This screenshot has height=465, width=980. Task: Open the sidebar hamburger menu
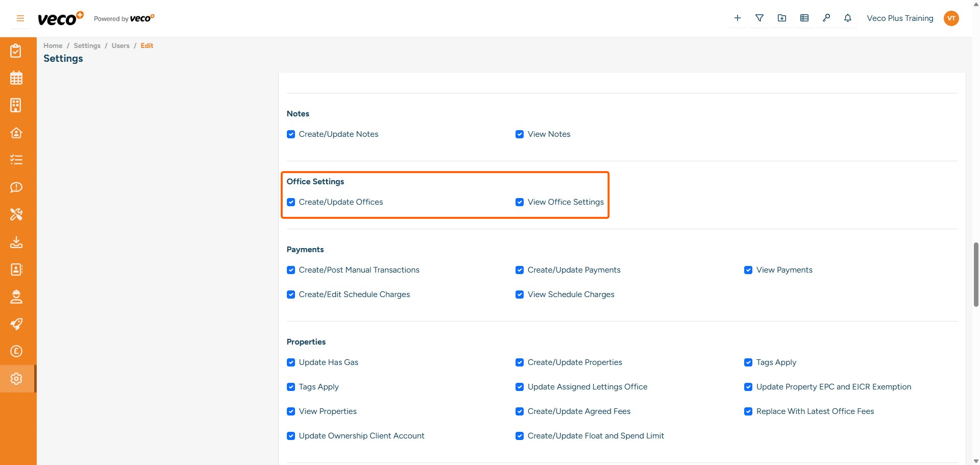[x=20, y=18]
